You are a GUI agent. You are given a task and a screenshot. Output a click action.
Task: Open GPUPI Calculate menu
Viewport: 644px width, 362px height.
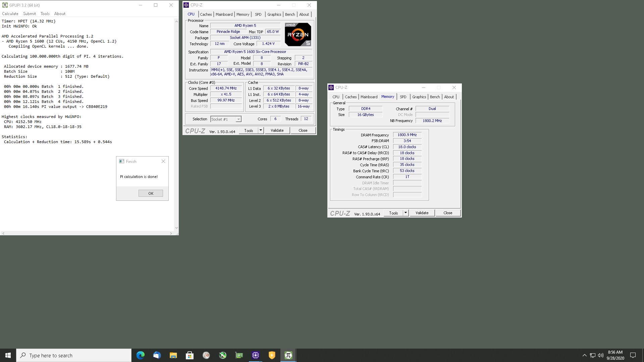click(10, 14)
